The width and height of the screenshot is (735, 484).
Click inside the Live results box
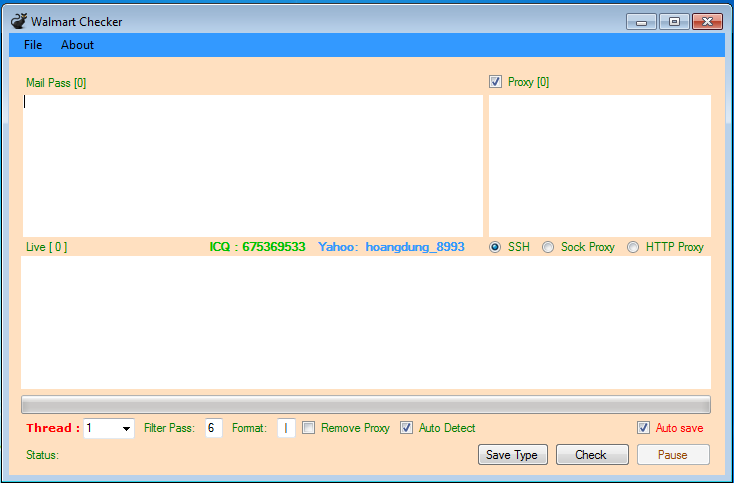pyautogui.click(x=366, y=322)
